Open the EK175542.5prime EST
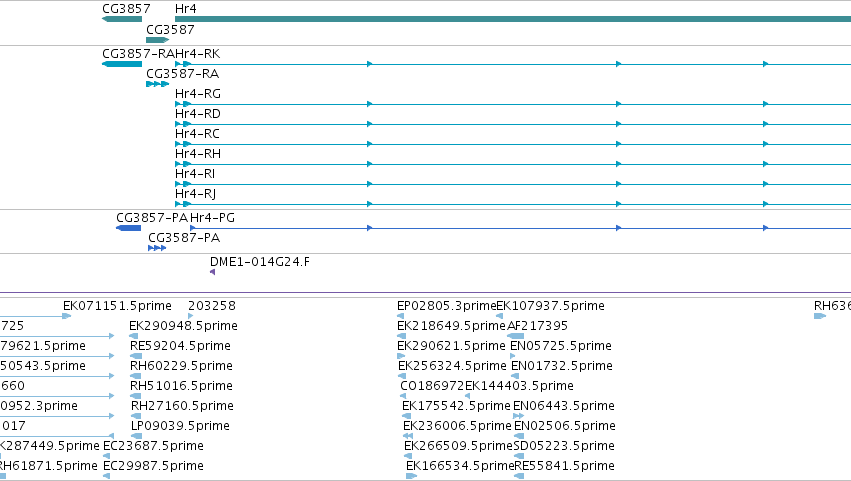This screenshot has height=481, width=851. point(407,416)
